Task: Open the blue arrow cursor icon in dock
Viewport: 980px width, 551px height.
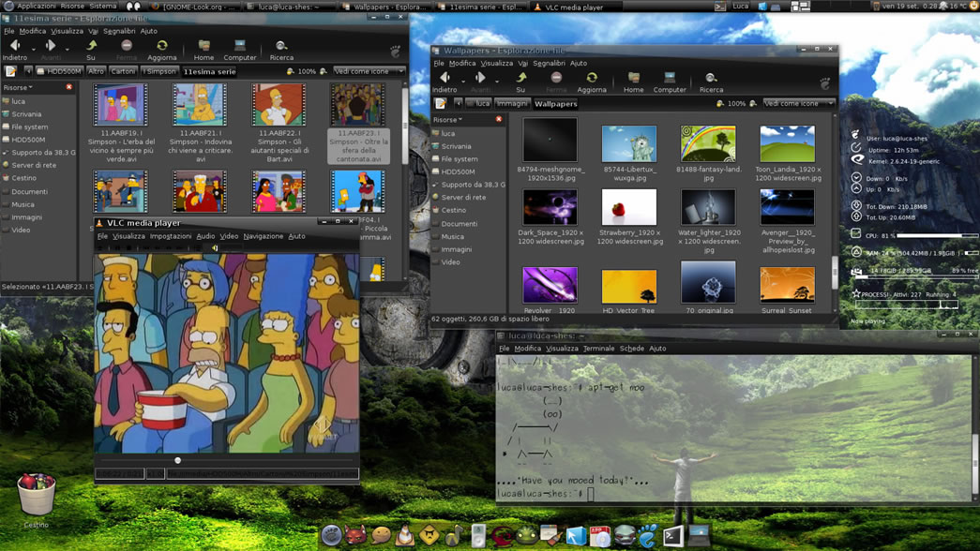Action: pos(576,536)
